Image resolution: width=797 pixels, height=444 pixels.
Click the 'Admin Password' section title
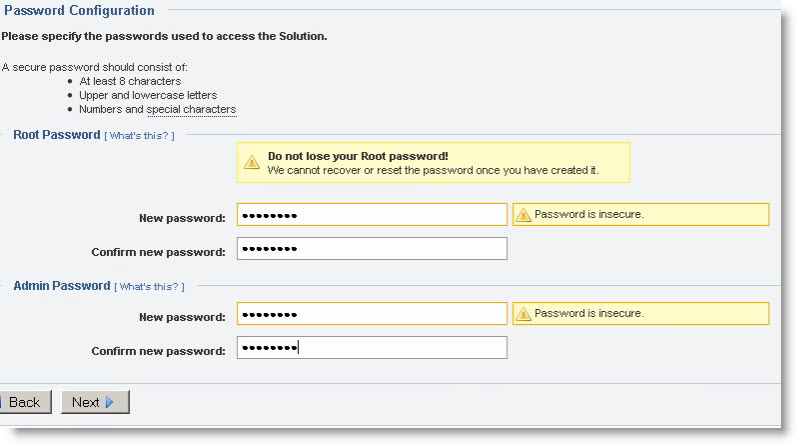(x=62, y=286)
